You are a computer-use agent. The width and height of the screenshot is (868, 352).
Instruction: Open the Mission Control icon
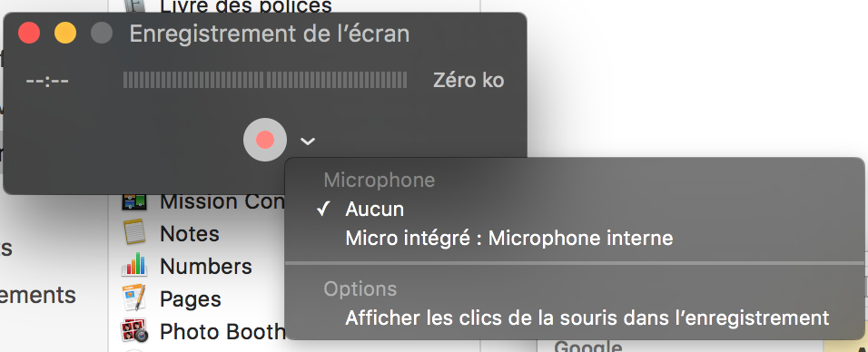134,201
